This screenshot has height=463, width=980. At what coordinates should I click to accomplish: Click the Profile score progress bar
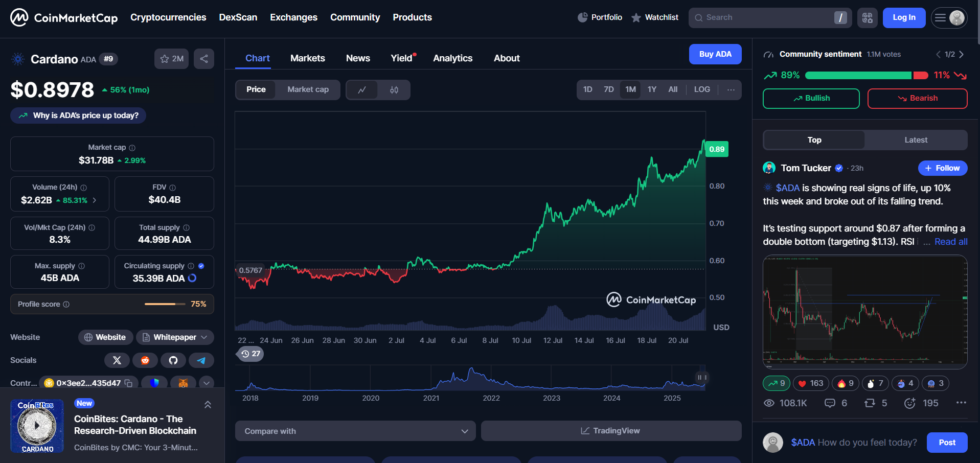[x=165, y=304]
